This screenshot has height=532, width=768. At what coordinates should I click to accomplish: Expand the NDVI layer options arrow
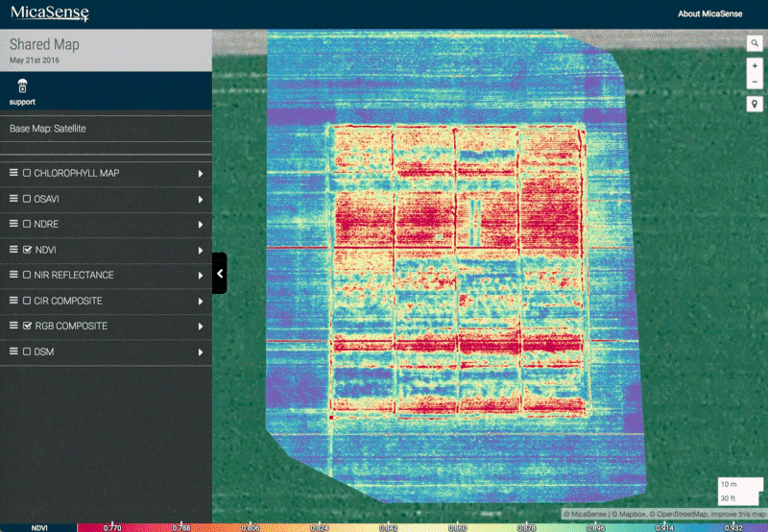tap(201, 251)
